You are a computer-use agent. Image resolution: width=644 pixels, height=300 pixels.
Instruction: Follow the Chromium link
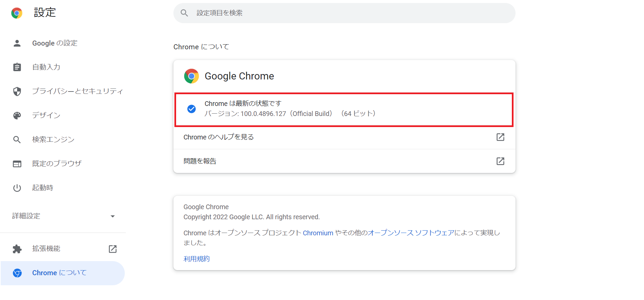pyautogui.click(x=318, y=233)
